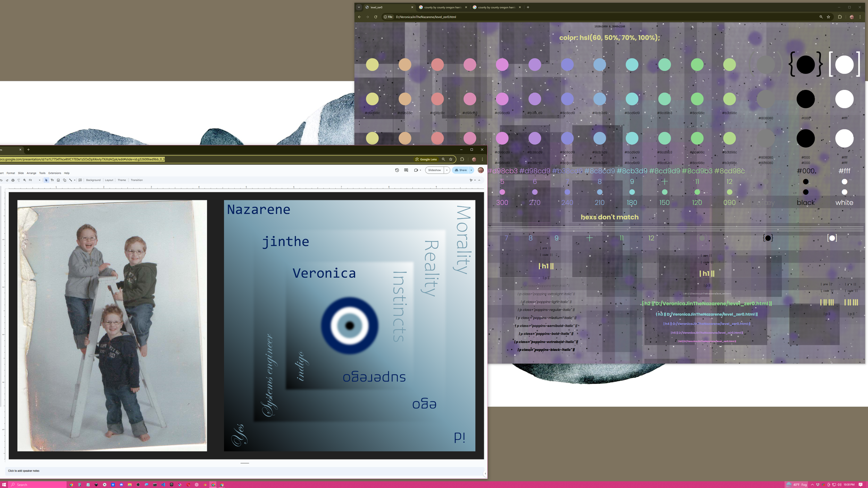Click the insert image icon

coord(58,180)
